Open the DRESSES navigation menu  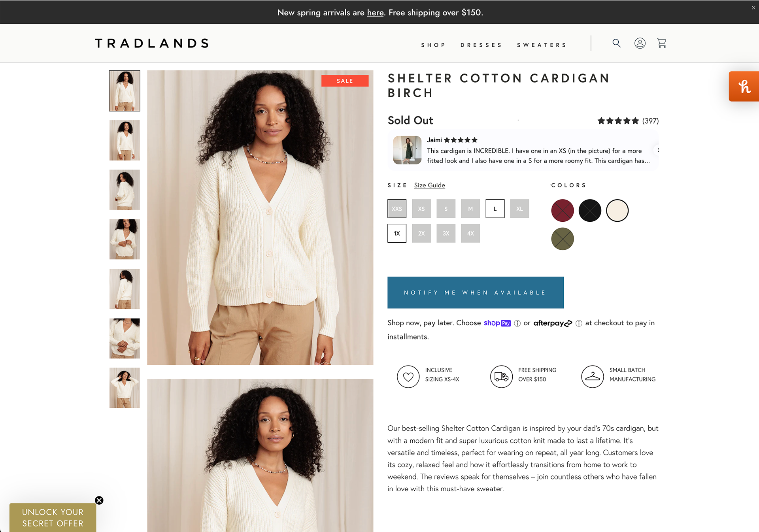click(x=481, y=45)
